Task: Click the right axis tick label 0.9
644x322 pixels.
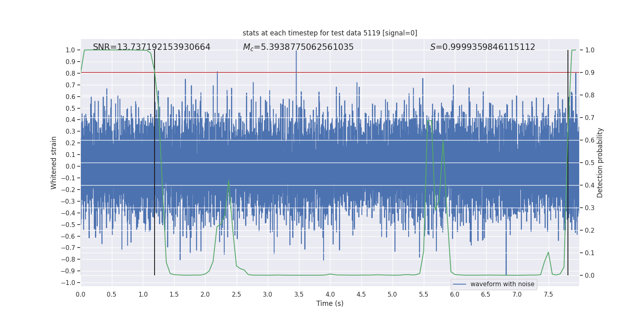Action: point(590,73)
